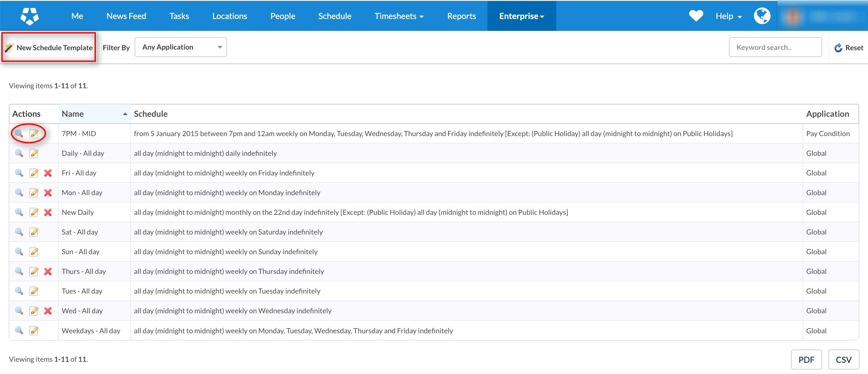Click the heart icon in top bar
This screenshot has height=374, width=868.
pyautogui.click(x=696, y=16)
